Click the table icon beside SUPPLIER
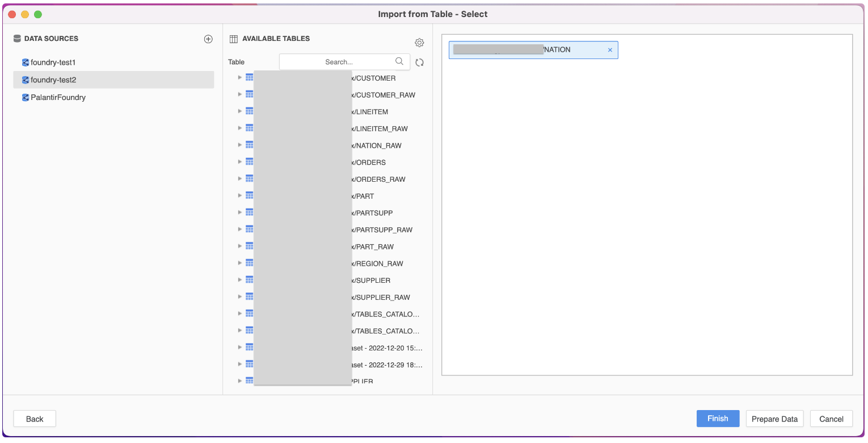Image resolution: width=868 pixels, height=443 pixels. 249,279
